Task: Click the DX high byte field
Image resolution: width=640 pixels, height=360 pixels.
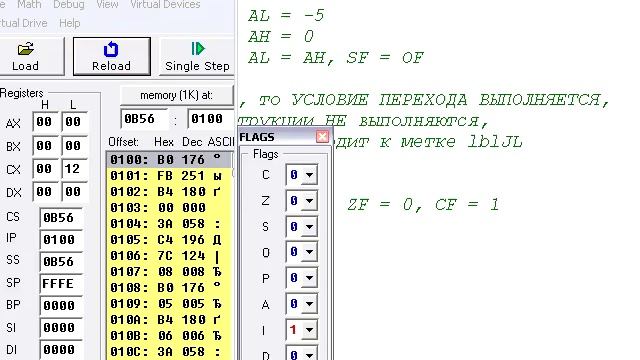Action: point(45,192)
